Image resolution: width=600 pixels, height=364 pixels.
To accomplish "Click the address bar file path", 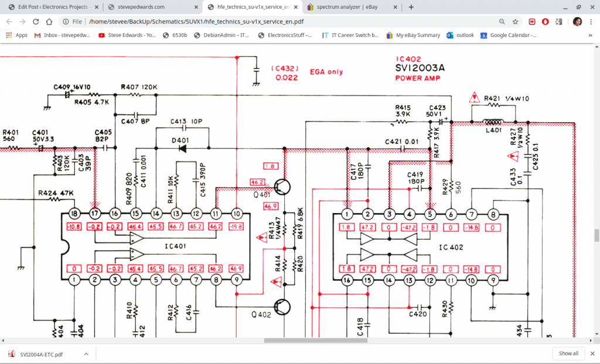I will [196, 22].
